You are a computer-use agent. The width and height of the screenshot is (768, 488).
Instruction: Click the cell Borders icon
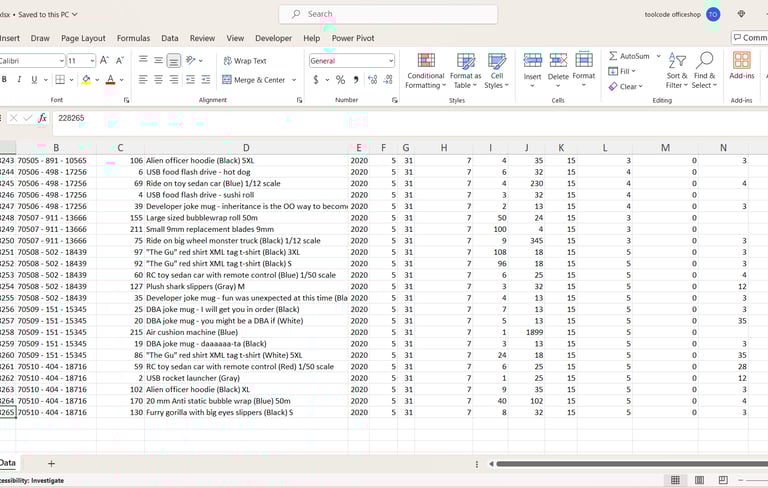(60, 79)
